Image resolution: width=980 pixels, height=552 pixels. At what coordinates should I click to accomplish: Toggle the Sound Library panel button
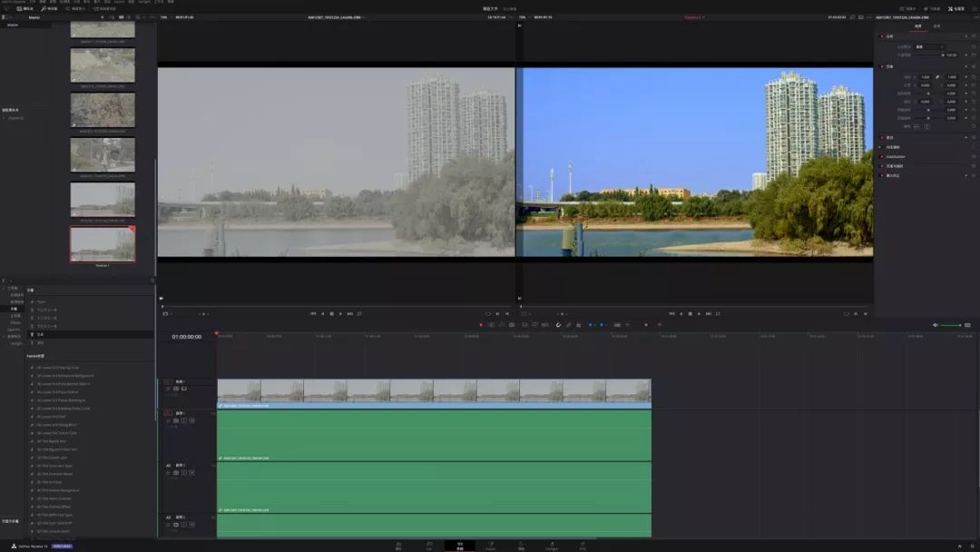click(x=104, y=9)
